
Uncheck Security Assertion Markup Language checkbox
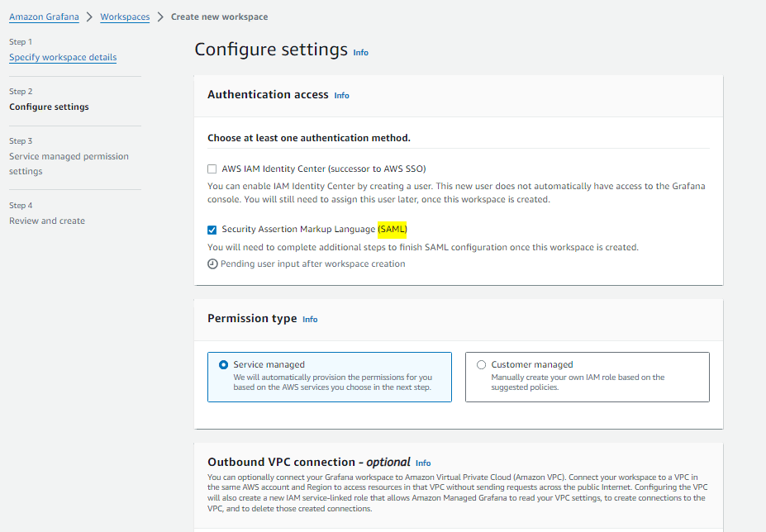pyautogui.click(x=212, y=229)
